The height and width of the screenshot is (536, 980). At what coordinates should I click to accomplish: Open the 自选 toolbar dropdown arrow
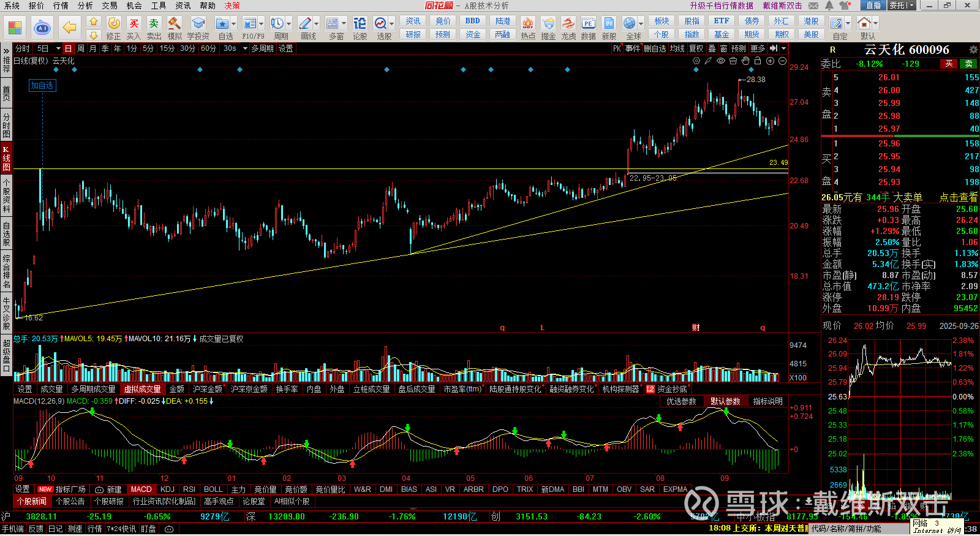[x=234, y=24]
